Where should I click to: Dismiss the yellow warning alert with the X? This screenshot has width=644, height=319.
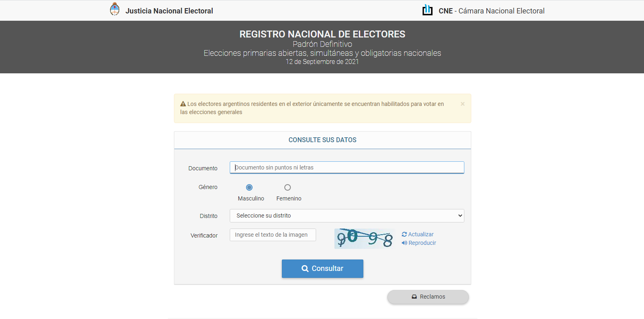463,104
